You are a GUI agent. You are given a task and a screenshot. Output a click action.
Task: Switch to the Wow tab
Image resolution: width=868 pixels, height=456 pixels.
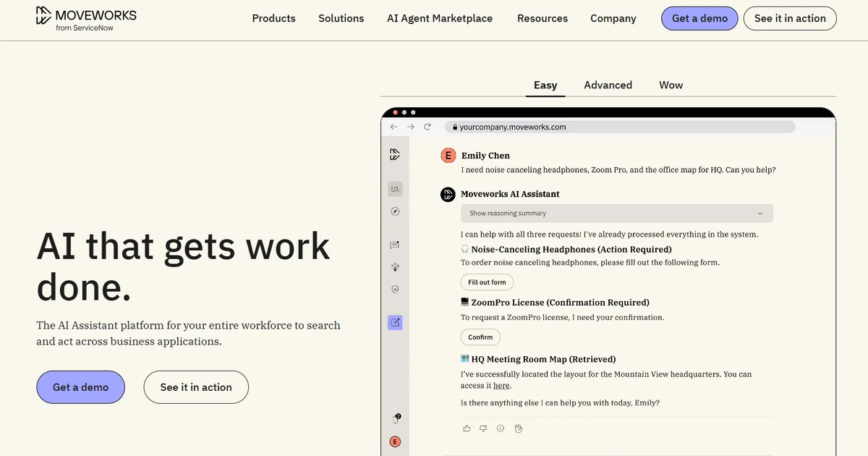pyautogui.click(x=671, y=85)
